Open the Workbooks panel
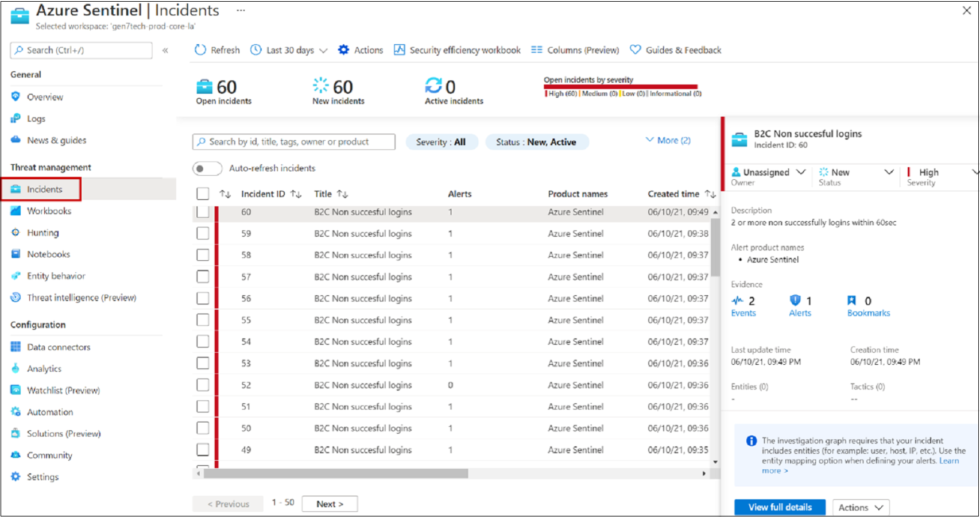 pos(49,211)
